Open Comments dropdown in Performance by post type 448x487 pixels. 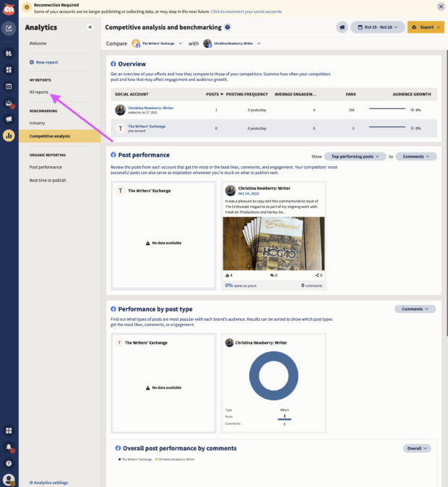click(x=415, y=309)
